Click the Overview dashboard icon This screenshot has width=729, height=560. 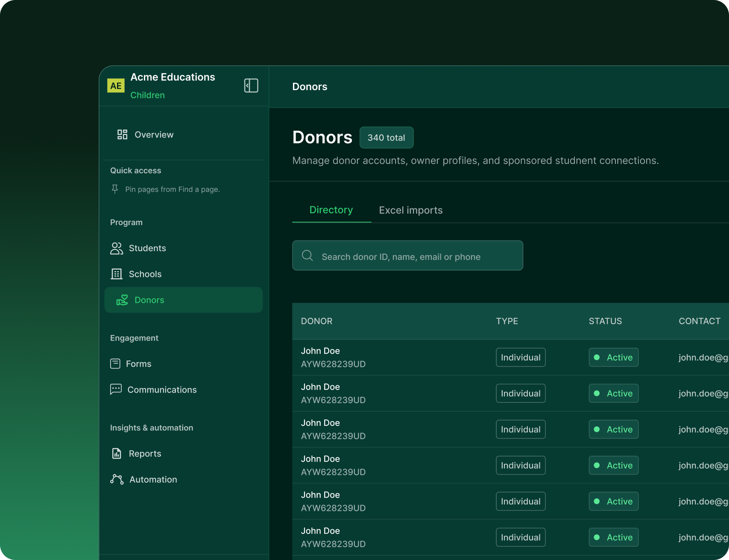click(x=122, y=135)
